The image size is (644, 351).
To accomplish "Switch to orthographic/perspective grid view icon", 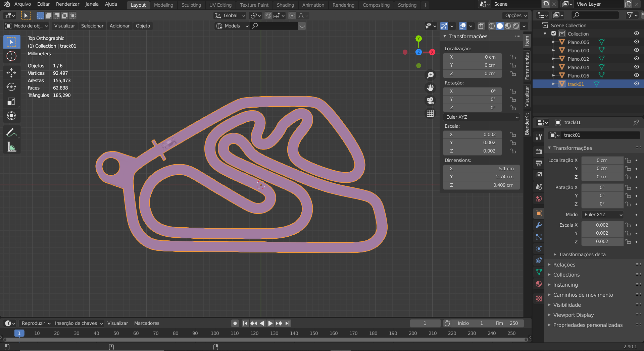I will 430,113.
